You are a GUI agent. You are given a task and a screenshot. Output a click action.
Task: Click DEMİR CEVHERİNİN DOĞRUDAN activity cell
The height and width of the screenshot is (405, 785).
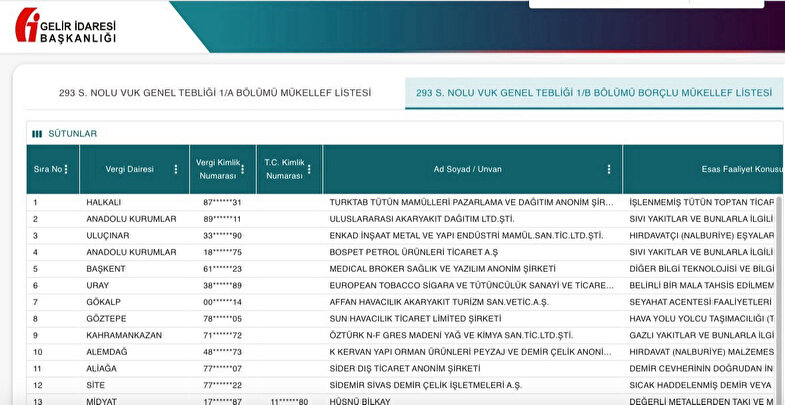click(702, 368)
